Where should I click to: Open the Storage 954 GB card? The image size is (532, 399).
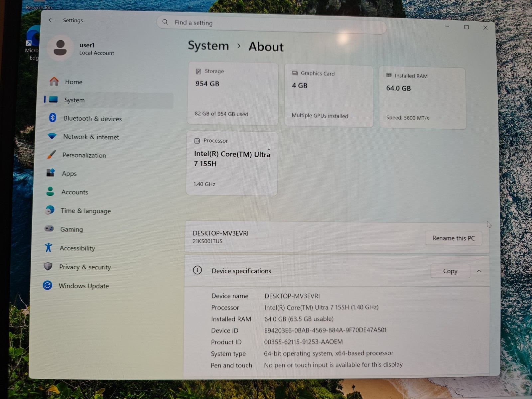[233, 94]
